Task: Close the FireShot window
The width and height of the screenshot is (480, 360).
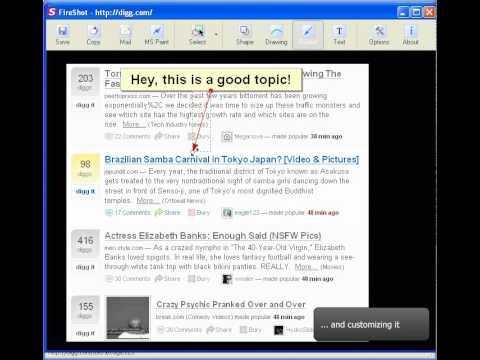Action: (429, 12)
